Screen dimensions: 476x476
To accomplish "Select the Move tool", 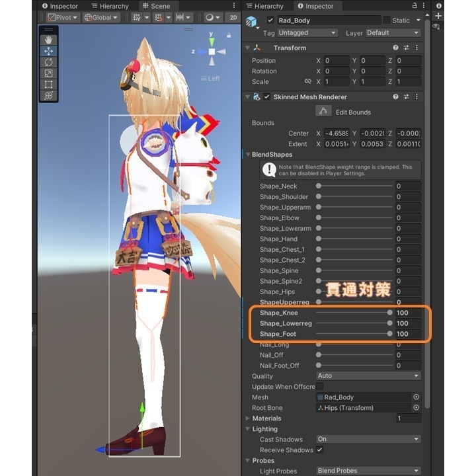I will [48, 51].
